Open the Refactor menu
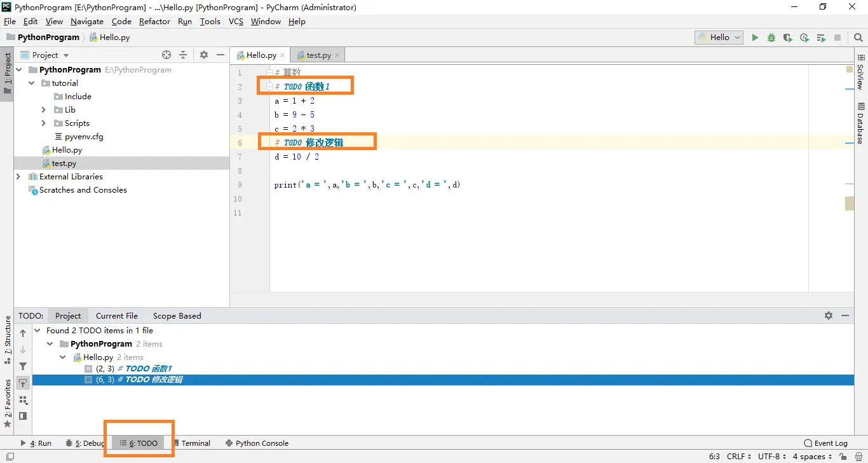Screen dimensions: 868x463 point(154,21)
